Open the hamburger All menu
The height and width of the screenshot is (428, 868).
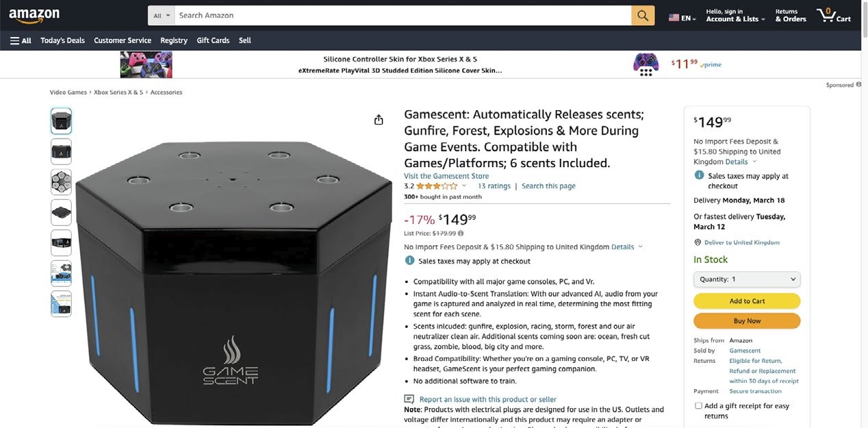click(21, 40)
